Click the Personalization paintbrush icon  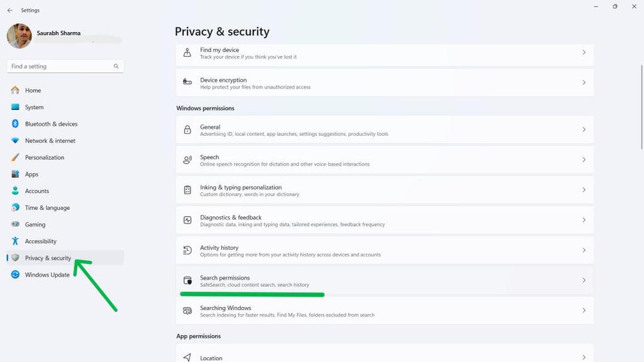point(15,158)
